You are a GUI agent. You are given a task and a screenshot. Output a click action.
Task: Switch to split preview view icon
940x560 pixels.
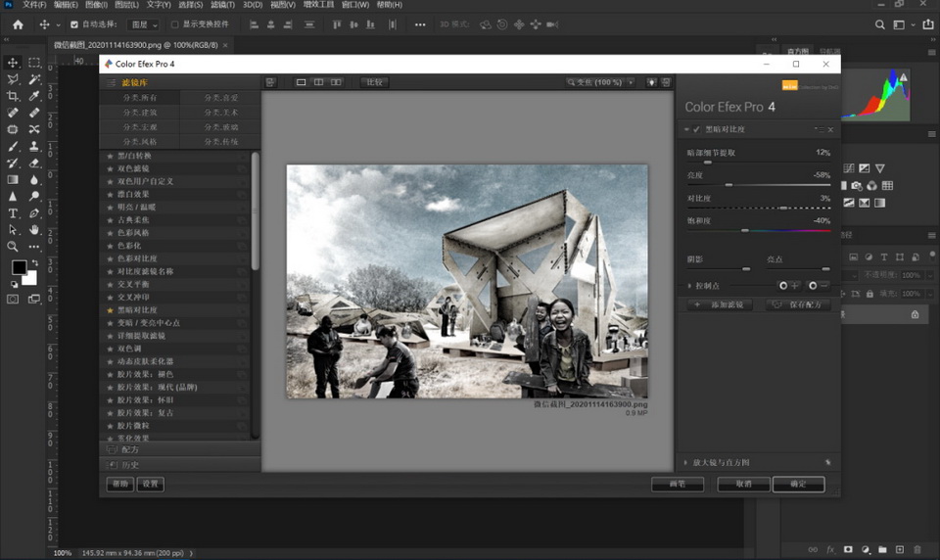(x=318, y=82)
